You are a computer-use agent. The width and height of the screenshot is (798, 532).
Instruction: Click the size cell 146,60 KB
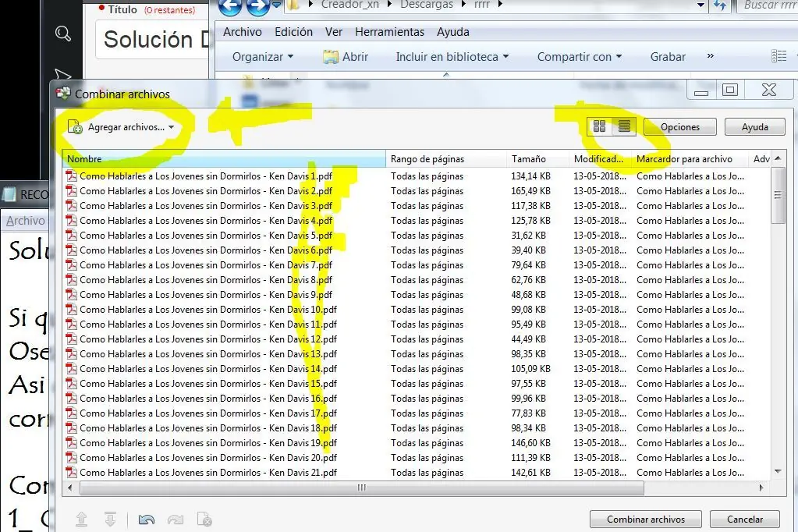coord(530,443)
